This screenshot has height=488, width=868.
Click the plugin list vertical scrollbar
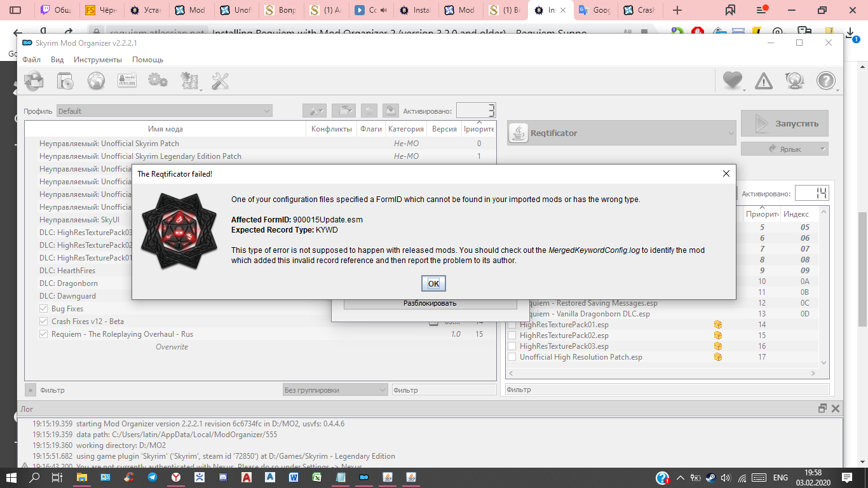pyautogui.click(x=824, y=286)
